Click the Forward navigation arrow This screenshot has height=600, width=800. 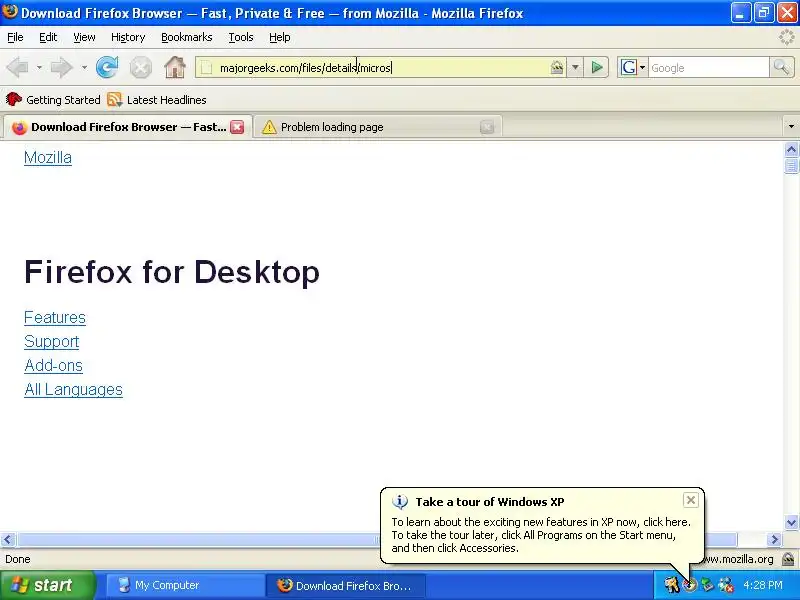click(x=62, y=67)
